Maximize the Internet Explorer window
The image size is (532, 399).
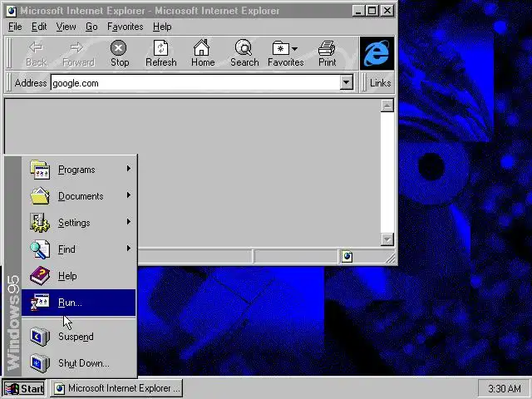(x=372, y=11)
